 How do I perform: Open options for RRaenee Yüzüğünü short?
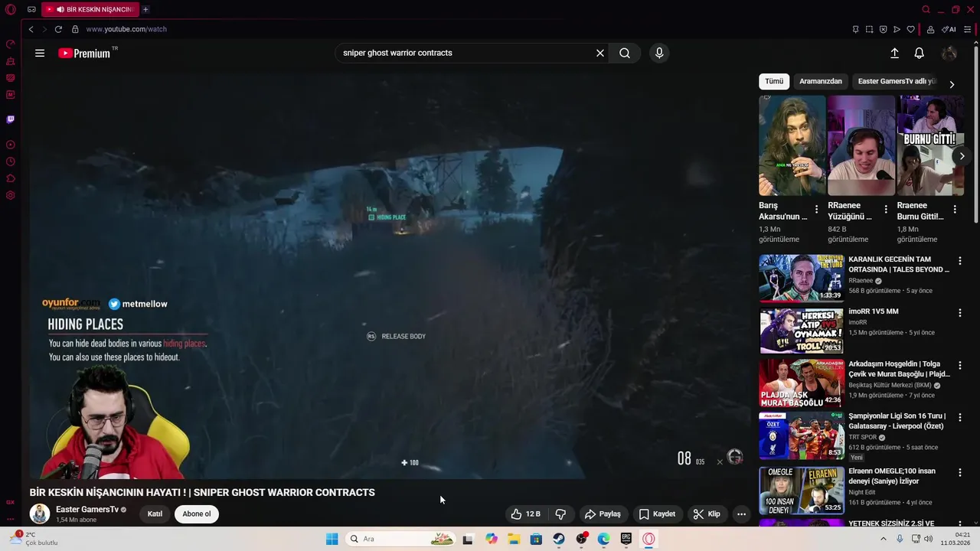point(886,209)
